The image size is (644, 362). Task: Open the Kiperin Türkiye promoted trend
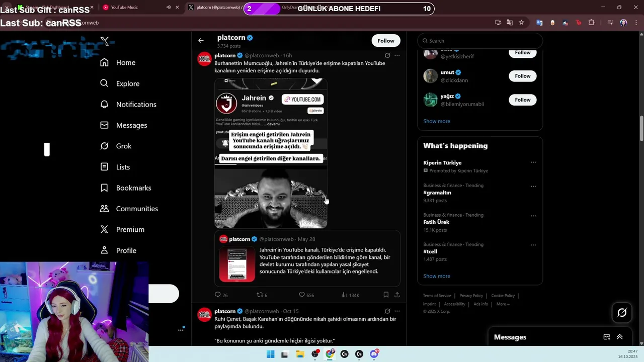coord(442,163)
